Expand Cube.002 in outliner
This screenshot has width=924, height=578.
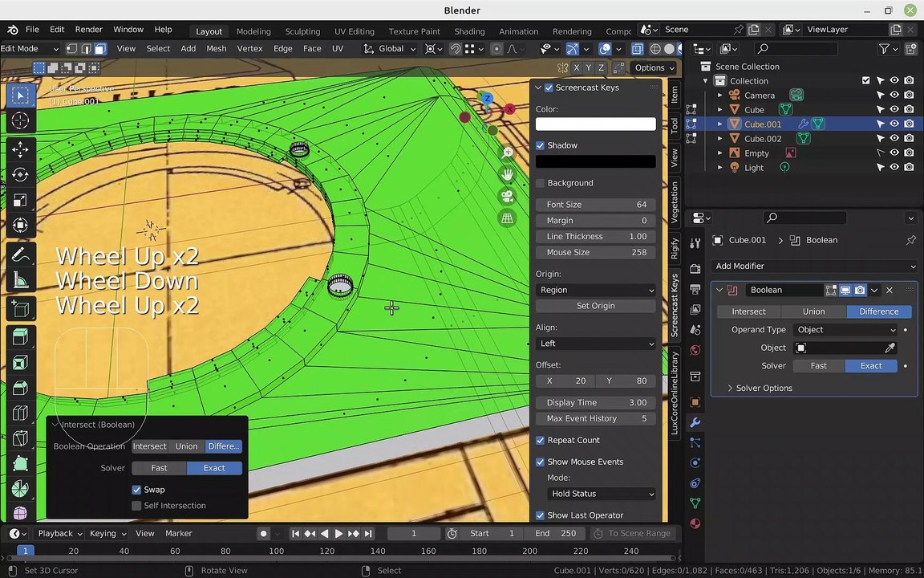pyautogui.click(x=719, y=139)
